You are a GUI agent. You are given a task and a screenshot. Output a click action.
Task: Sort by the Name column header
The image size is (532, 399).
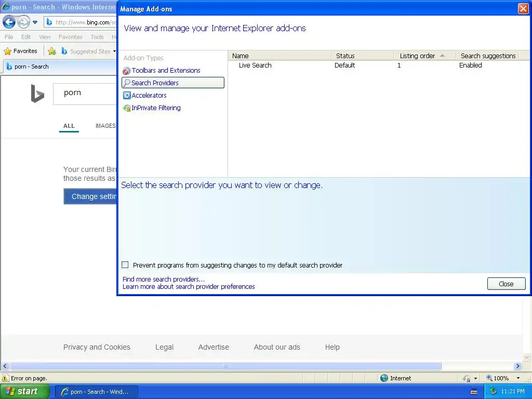coord(280,56)
